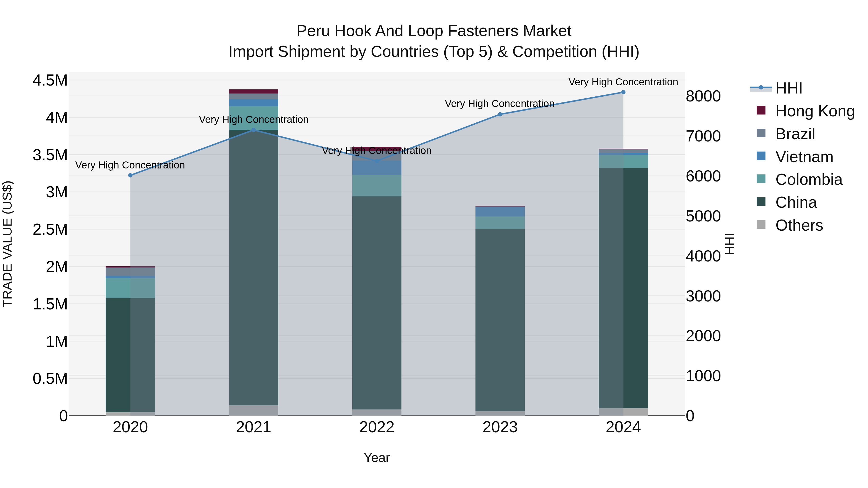This screenshot has height=488, width=868.
Task: Click the China segment of 2024 bar
Action: click(x=623, y=288)
